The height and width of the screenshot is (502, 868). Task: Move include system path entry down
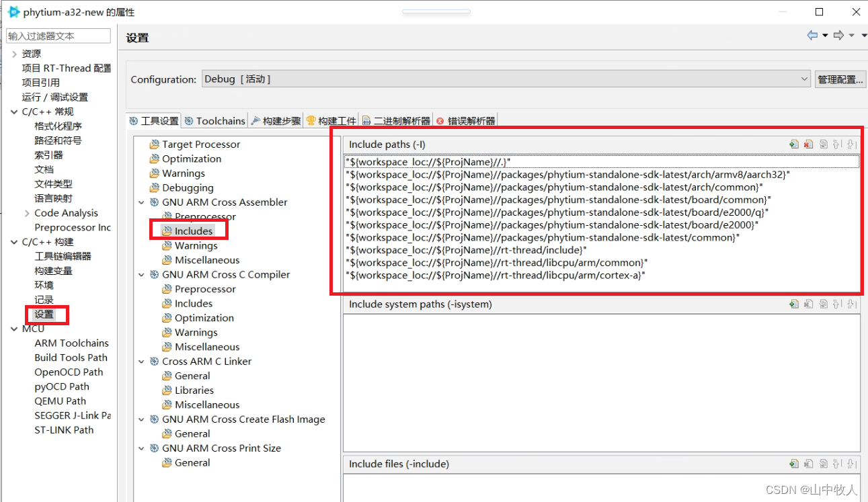[x=851, y=304]
